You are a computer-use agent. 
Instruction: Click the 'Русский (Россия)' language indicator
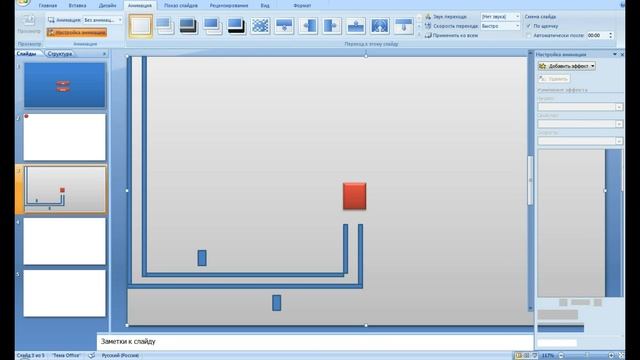pyautogui.click(x=120, y=356)
